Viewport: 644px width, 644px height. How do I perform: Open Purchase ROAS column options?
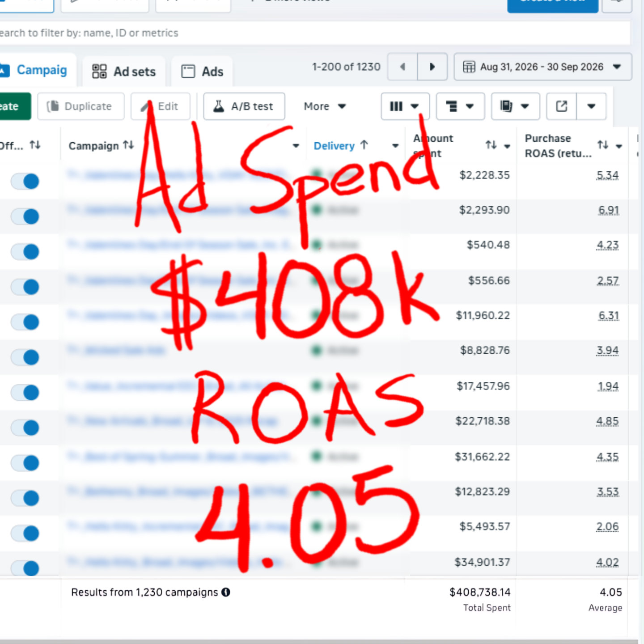[x=619, y=146]
